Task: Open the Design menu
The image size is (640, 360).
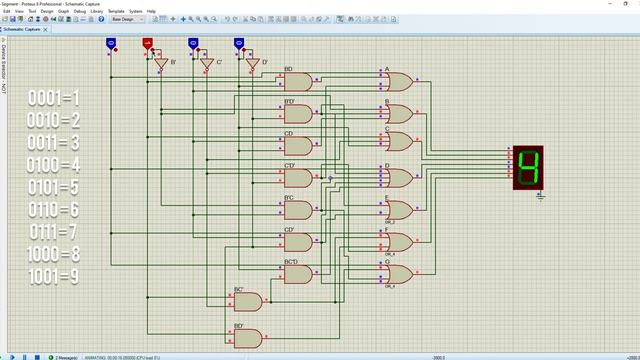Action: (x=47, y=11)
